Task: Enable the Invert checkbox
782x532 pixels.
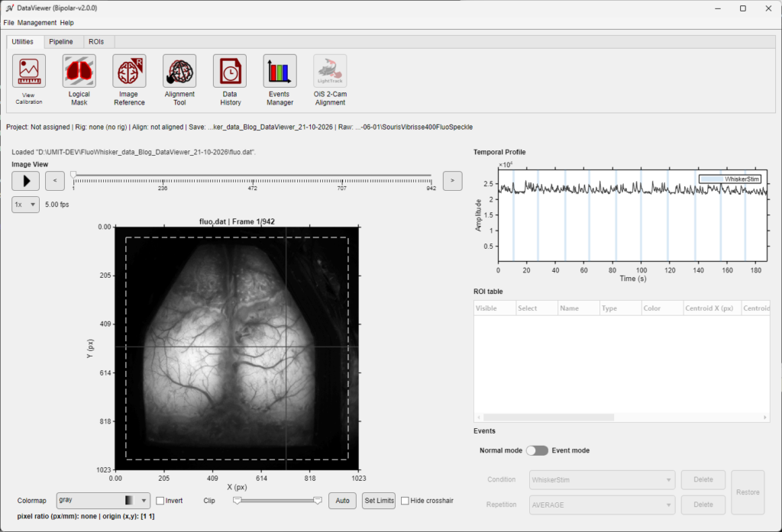Action: click(x=160, y=501)
